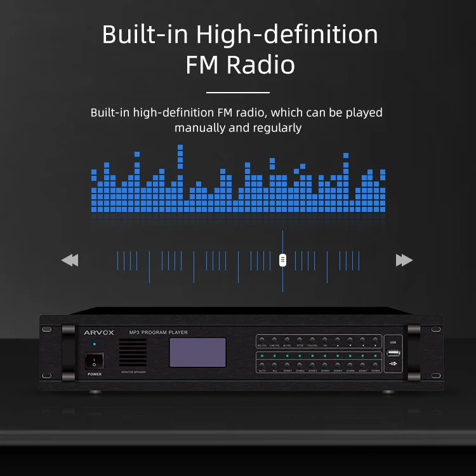Image resolution: width=476 pixels, height=476 pixels.
Task: Toggle the ALL zones button
Action: click(274, 365)
